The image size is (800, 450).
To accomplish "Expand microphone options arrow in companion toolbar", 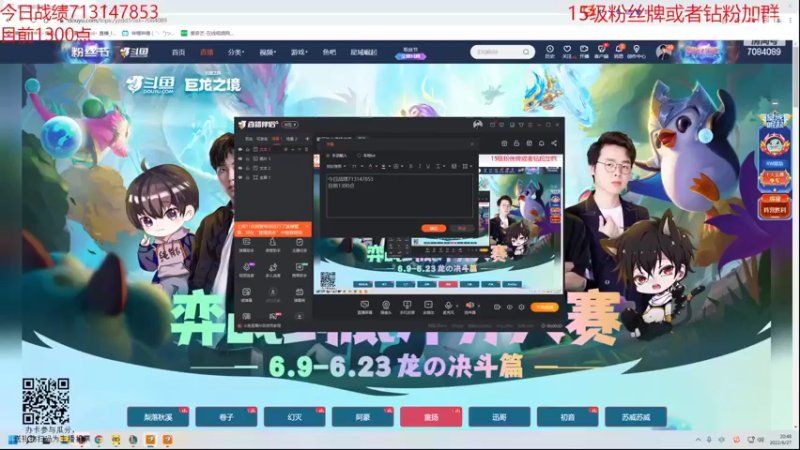I will [x=457, y=305].
